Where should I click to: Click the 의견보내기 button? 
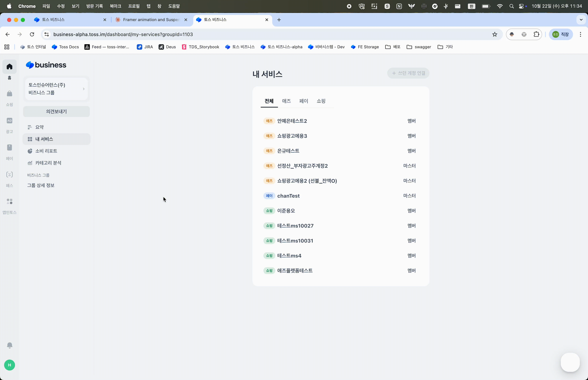click(56, 112)
